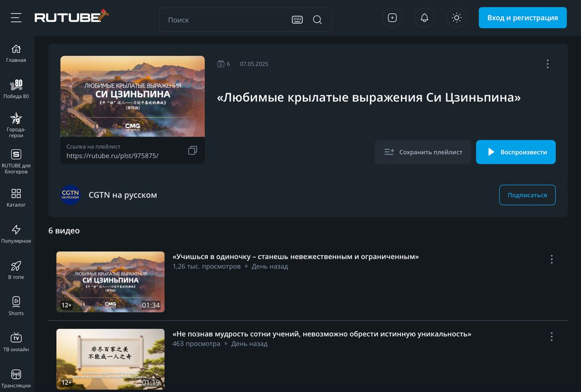Click the playlist video count icon
581x392 pixels.
(x=221, y=64)
